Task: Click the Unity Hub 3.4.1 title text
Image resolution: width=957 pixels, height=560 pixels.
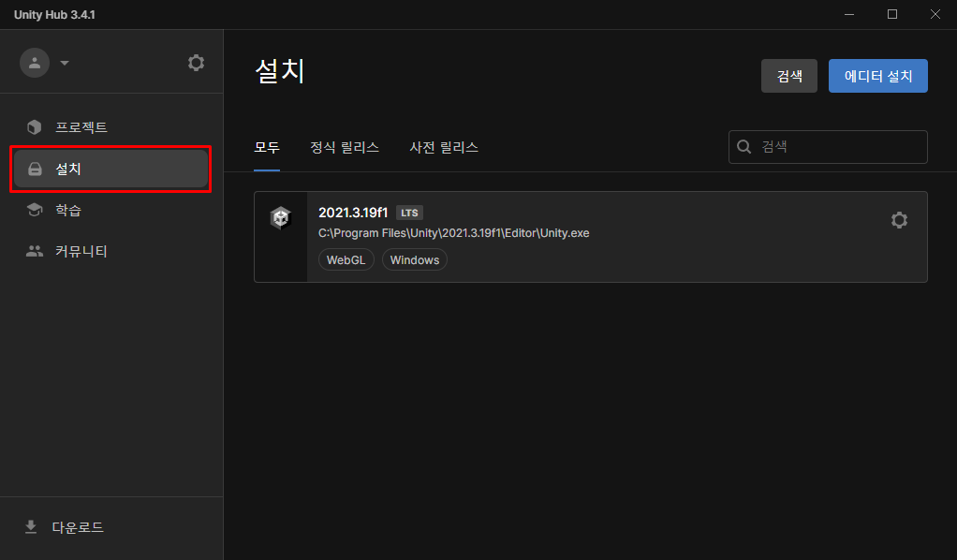Action: pos(54,15)
